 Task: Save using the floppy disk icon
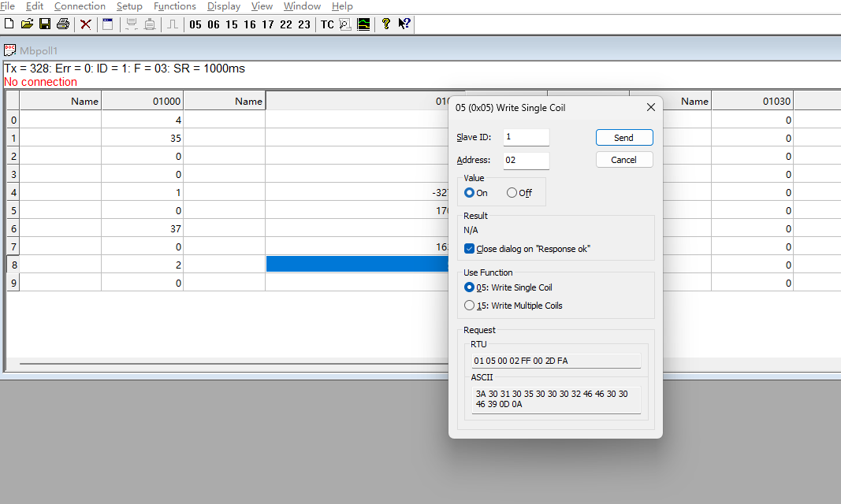[x=45, y=24]
